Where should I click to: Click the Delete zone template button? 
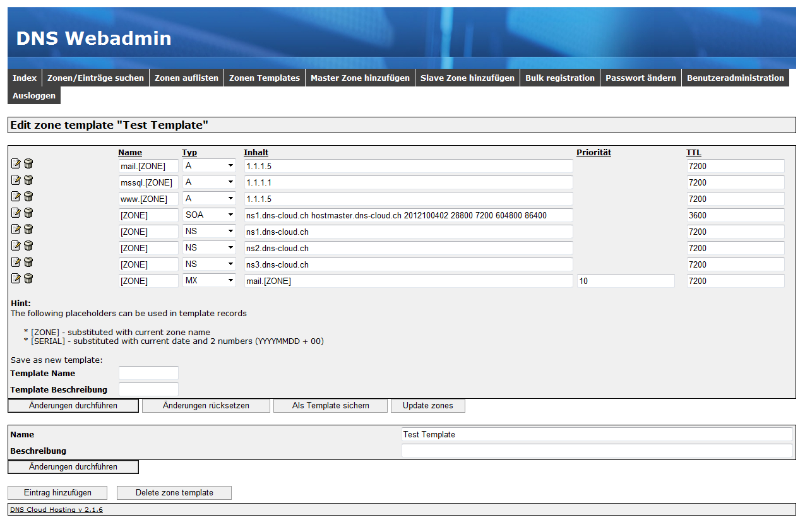174,493
